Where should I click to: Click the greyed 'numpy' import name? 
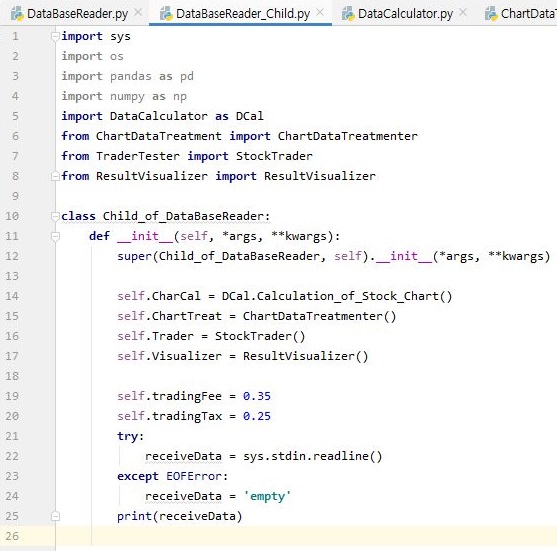[127, 96]
